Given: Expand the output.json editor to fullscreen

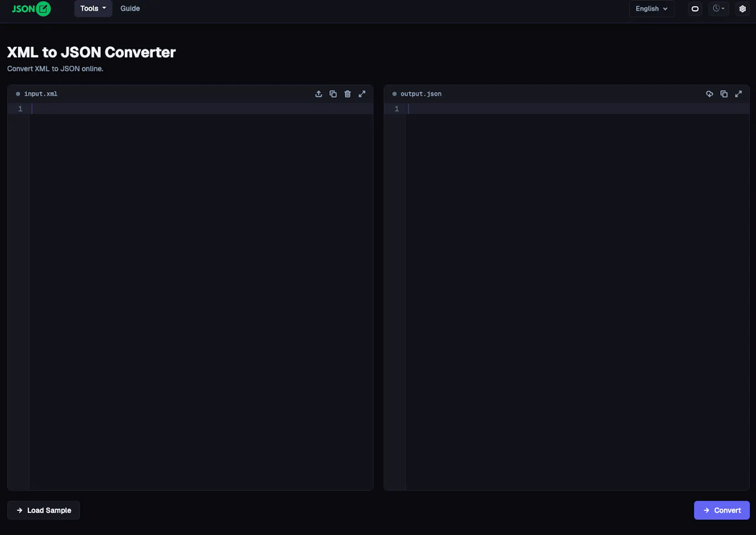Looking at the screenshot, I should [739, 94].
